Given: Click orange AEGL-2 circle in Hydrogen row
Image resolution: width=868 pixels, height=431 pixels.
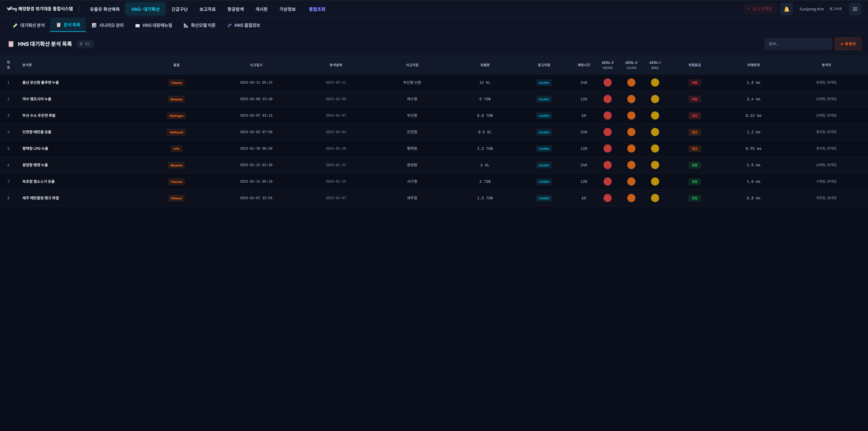Looking at the screenshot, I should (x=631, y=115).
